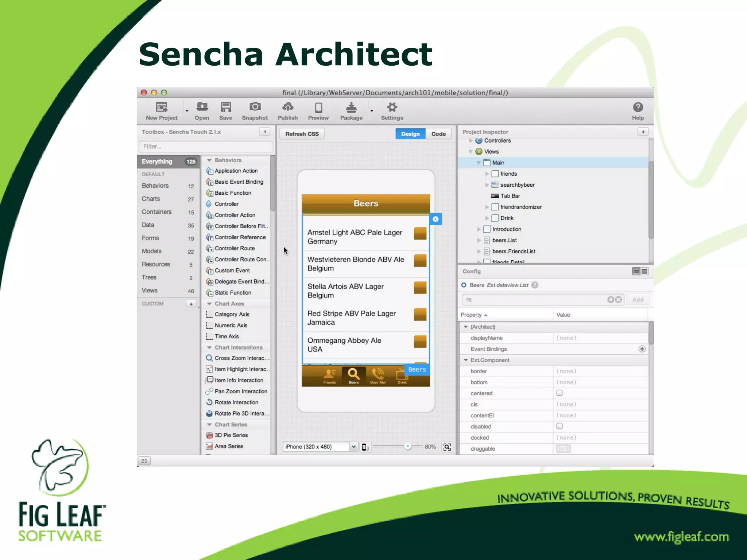This screenshot has height=560, width=747.
Task: Click the docked property value
Action: coord(600,437)
